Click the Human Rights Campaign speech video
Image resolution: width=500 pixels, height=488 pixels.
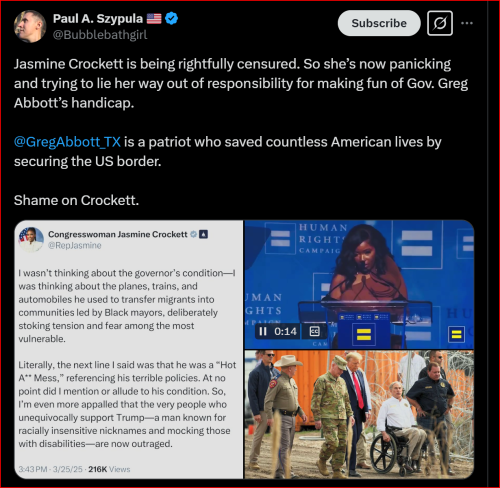(359, 284)
